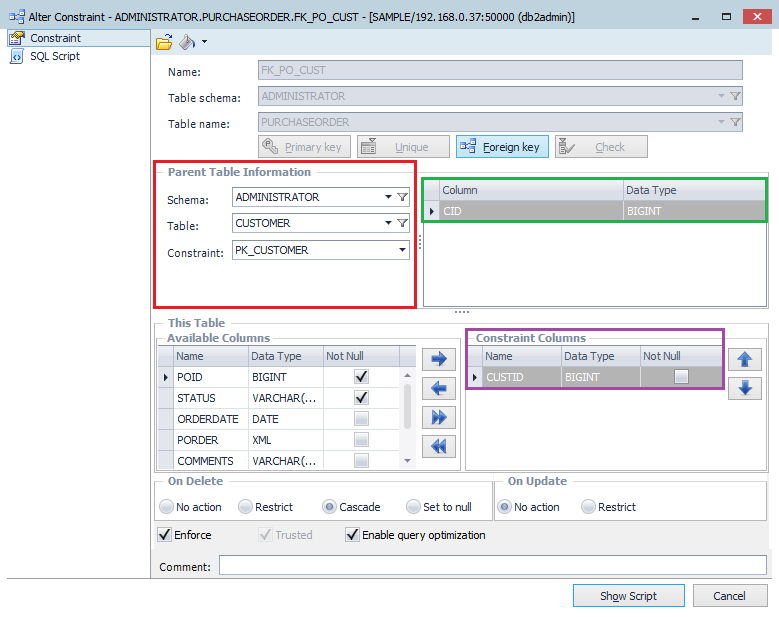Image resolution: width=779 pixels, height=617 pixels.
Task: Click the paint bucket toolbar icon
Action: [187, 42]
